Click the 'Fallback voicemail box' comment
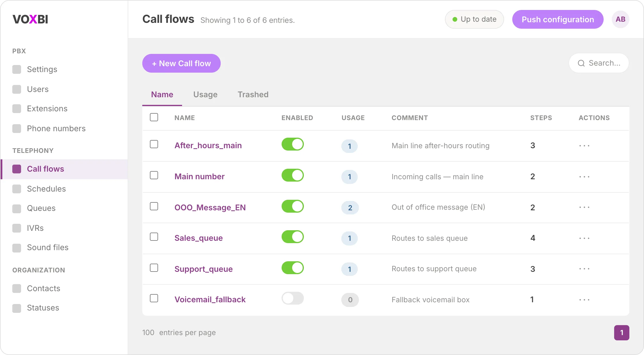644x355 pixels. [x=430, y=300]
